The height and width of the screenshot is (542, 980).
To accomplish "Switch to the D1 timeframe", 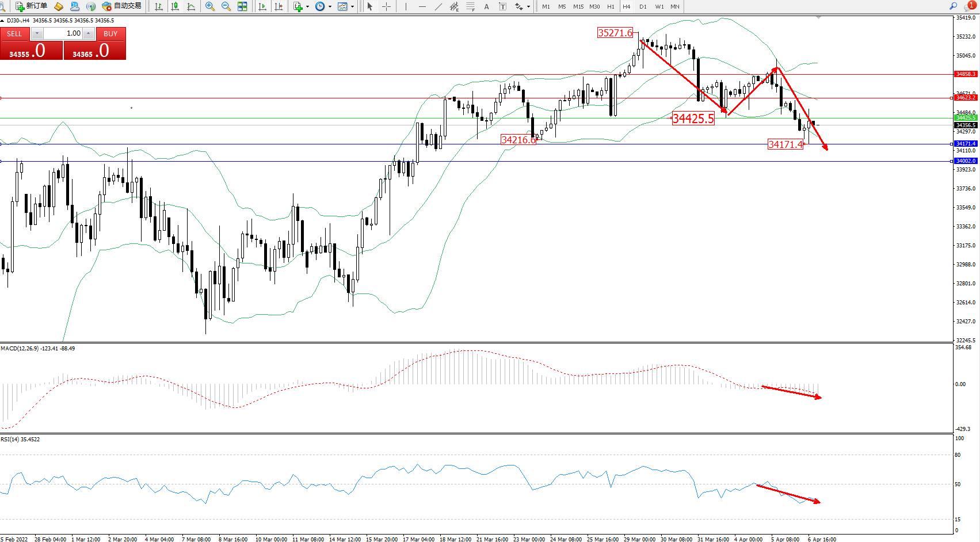I will click(x=643, y=6).
